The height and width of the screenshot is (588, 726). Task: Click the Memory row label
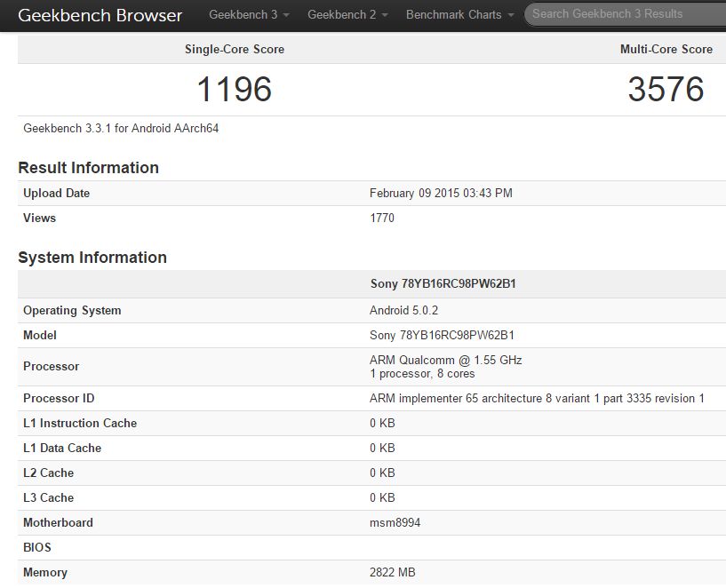45,573
